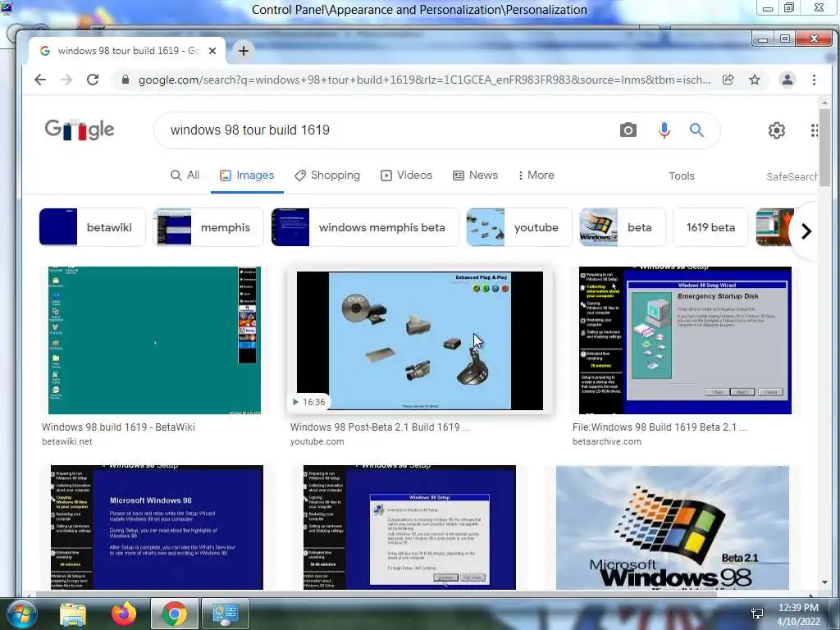Click the page scrollbar down arrow
Screen dimensions: 840x630
[824, 582]
